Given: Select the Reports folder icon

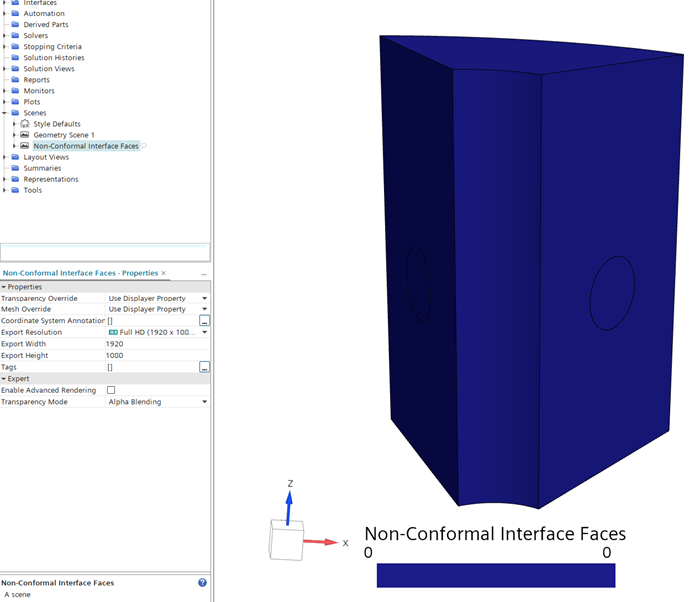Looking at the screenshot, I should click(15, 80).
